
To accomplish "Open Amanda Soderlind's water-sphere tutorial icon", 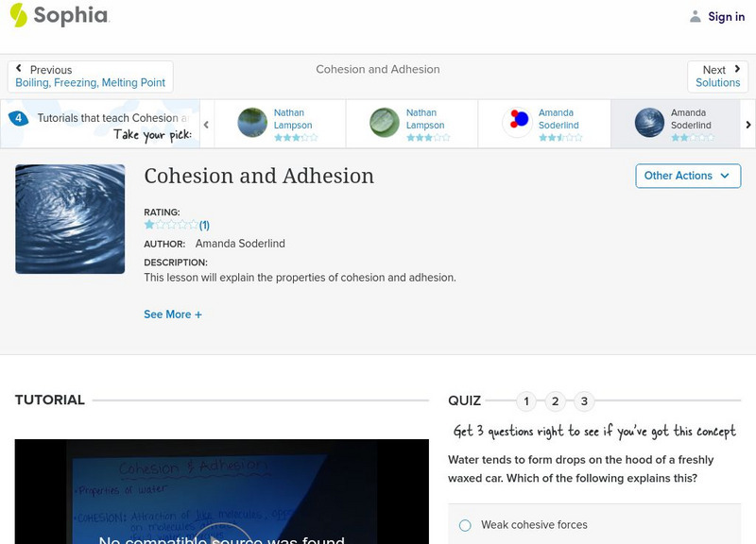I will coord(647,123).
